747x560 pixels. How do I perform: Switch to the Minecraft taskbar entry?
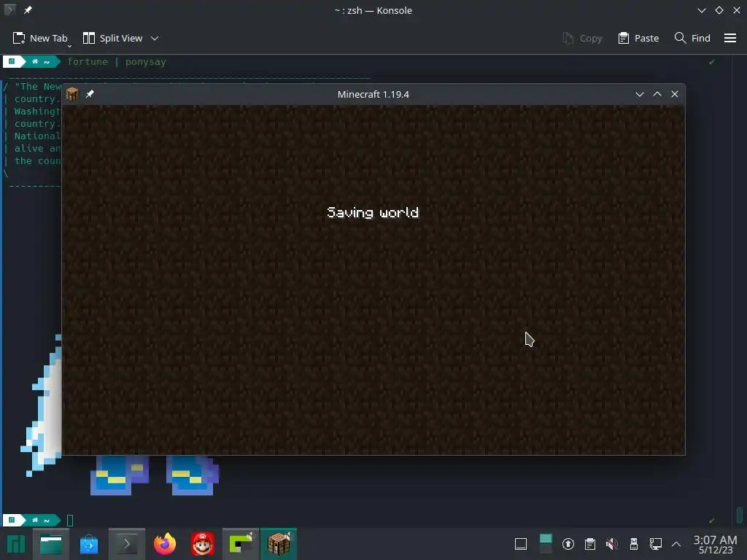(279, 544)
